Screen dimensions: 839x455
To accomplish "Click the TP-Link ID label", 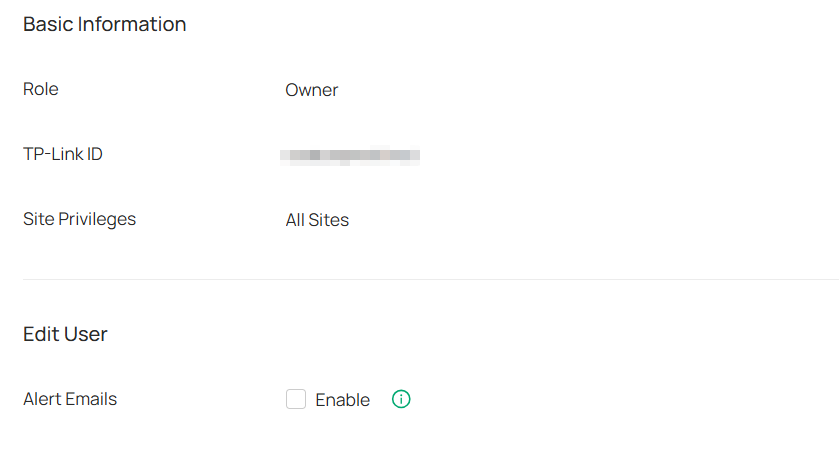I will point(63,154).
